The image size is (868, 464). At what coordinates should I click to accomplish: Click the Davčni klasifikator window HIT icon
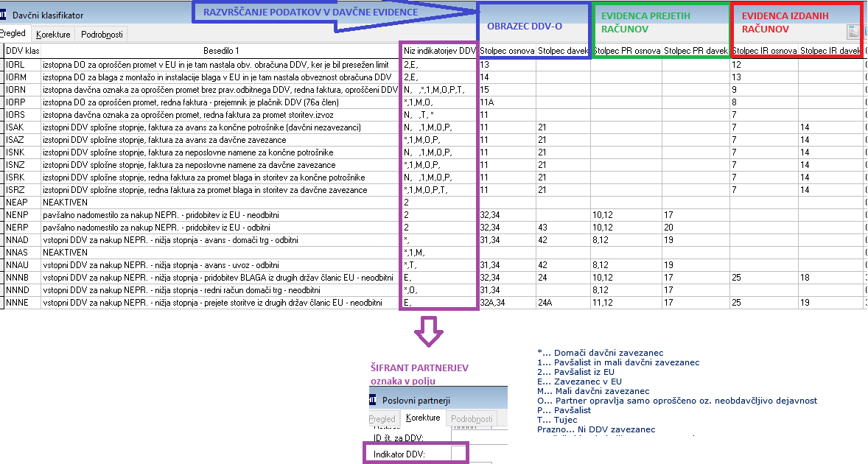coord(2,15)
